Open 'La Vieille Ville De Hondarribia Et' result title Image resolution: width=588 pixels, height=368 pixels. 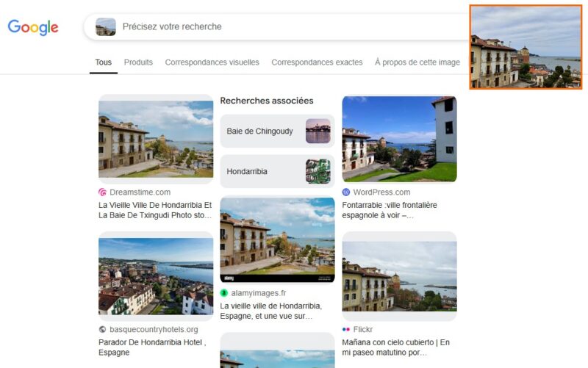point(155,210)
